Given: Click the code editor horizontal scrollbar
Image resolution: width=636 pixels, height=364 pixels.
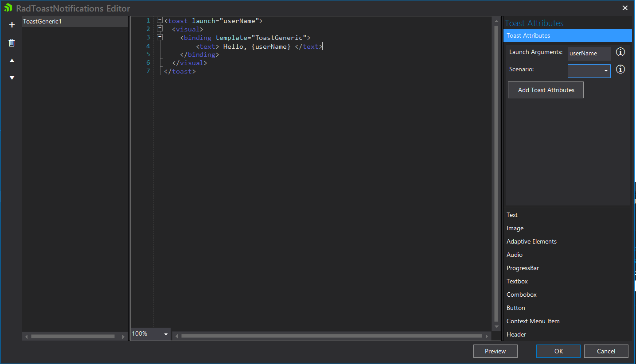Looking at the screenshot, I should 332,336.
